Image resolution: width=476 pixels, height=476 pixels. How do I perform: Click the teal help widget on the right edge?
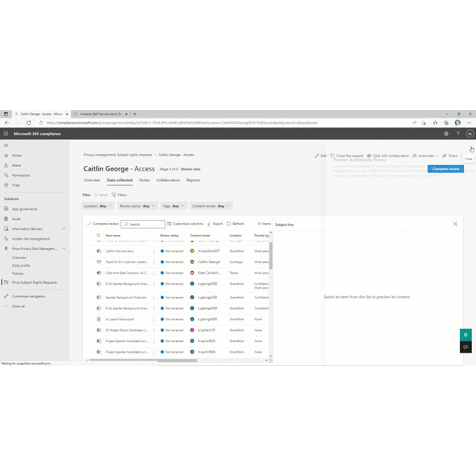tap(466, 335)
